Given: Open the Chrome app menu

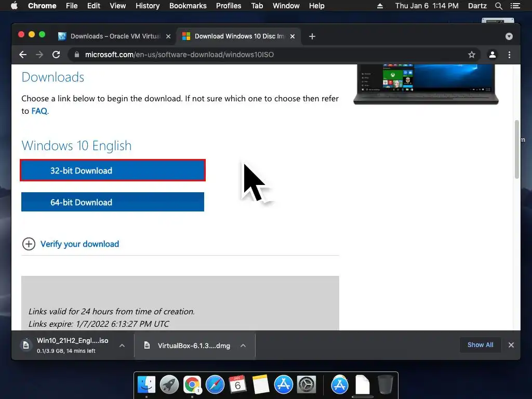Looking at the screenshot, I should (42, 6).
